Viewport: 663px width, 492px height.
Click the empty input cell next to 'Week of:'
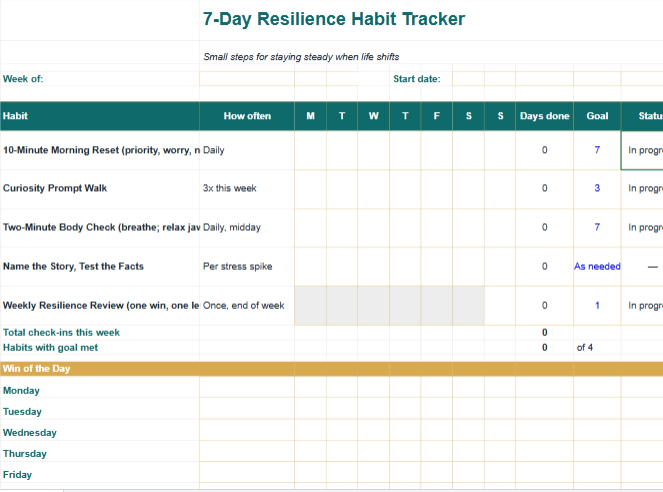(247, 79)
